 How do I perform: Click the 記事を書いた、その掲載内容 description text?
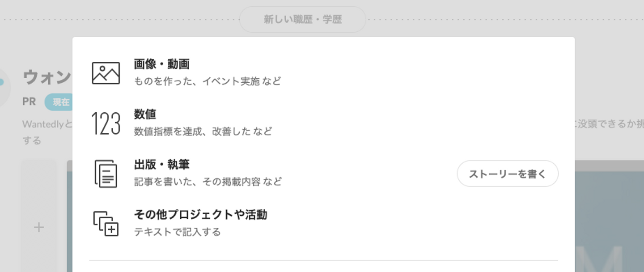pos(208,182)
